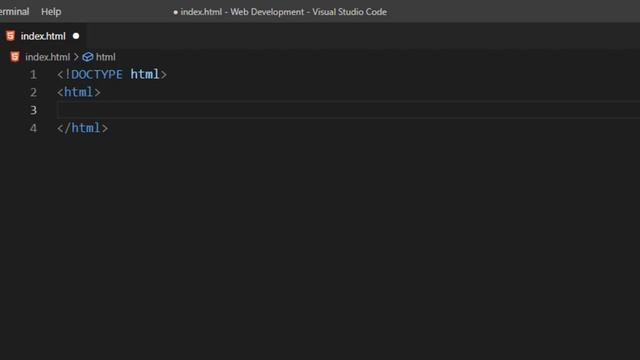Image resolution: width=640 pixels, height=360 pixels.
Task: Select the html element breadcrumb
Action: click(x=105, y=57)
